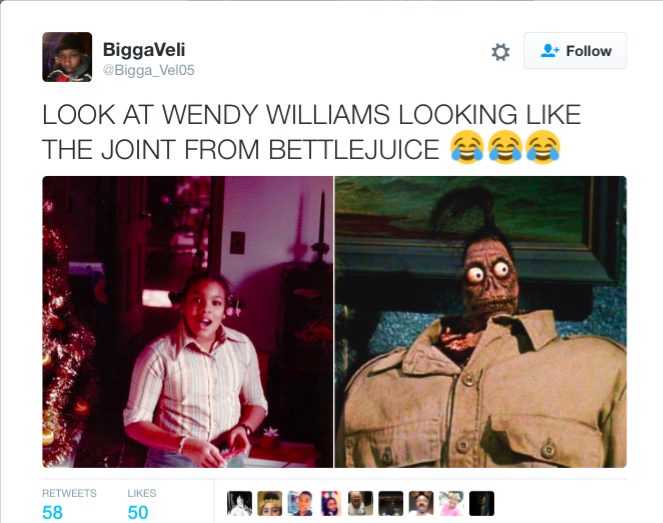Click the first liker avatar, black and white photo
Viewport: 663px width, 523px height.
239,503
